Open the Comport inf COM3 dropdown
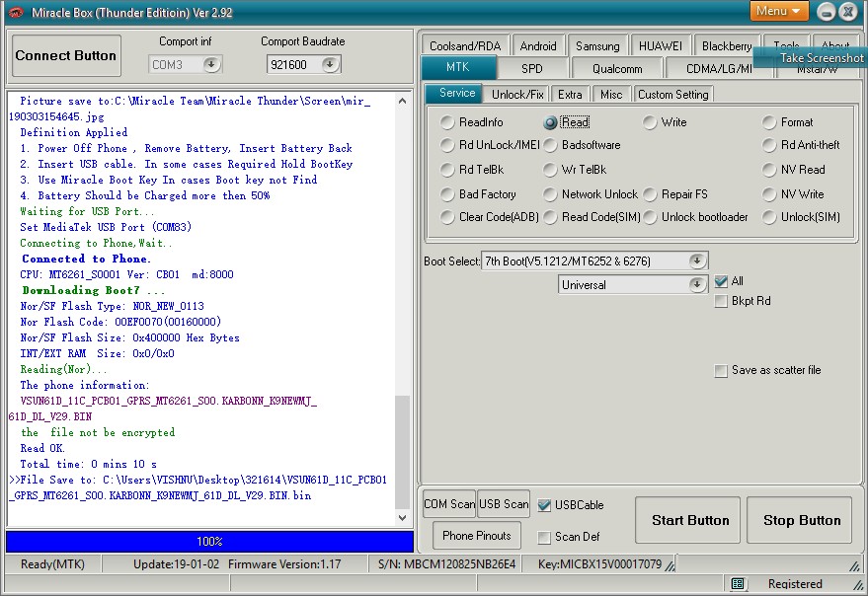The image size is (868, 596). (211, 65)
